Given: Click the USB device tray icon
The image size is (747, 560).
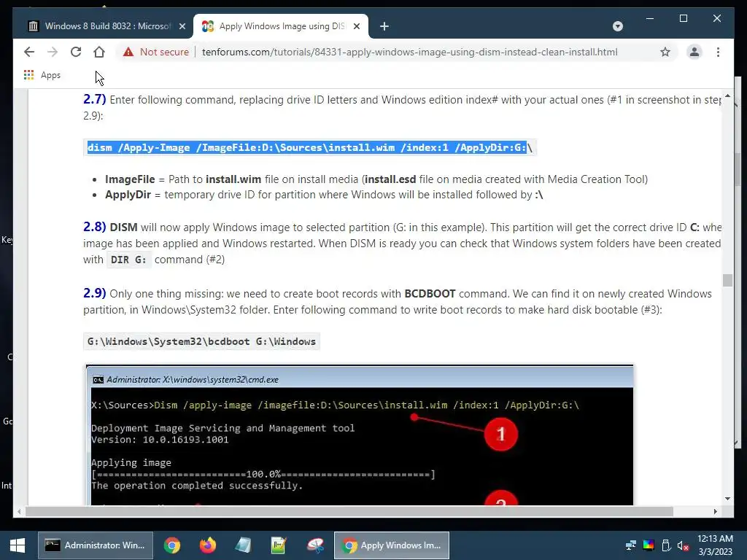Looking at the screenshot, I should 666,545.
